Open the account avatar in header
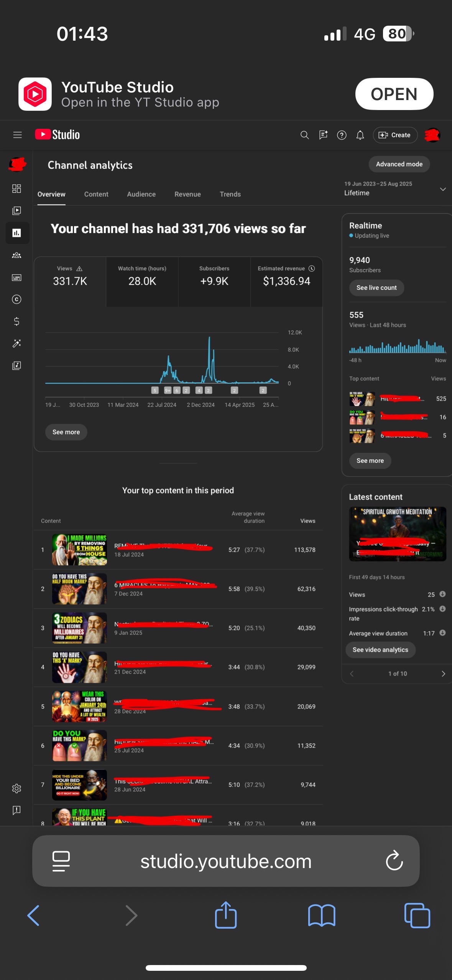The height and width of the screenshot is (980, 452). tap(432, 135)
